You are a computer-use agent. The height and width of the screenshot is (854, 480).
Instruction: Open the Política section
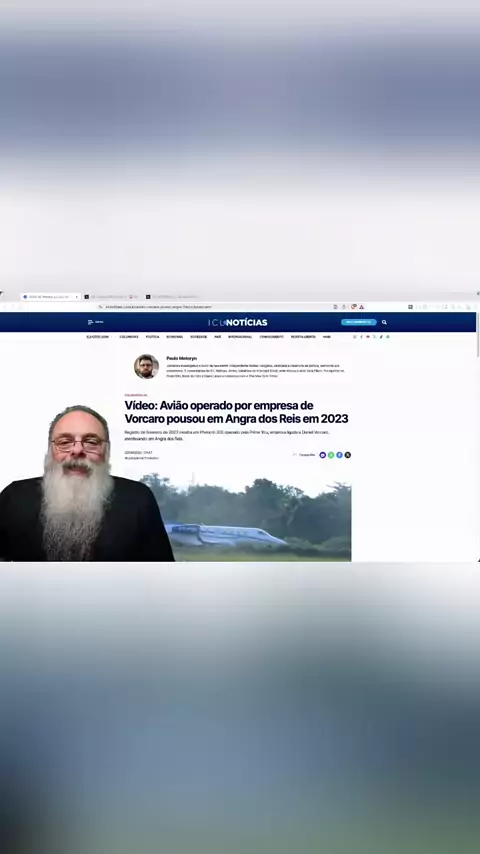(x=153, y=337)
